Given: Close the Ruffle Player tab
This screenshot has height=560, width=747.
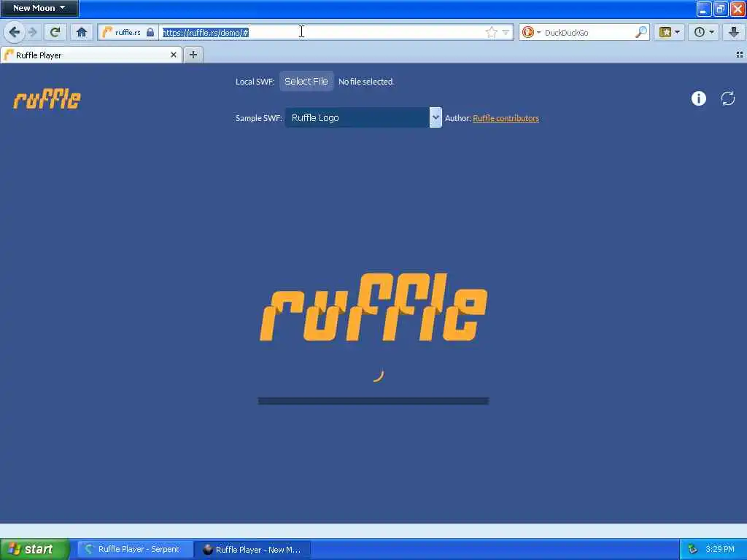Looking at the screenshot, I should [x=174, y=55].
